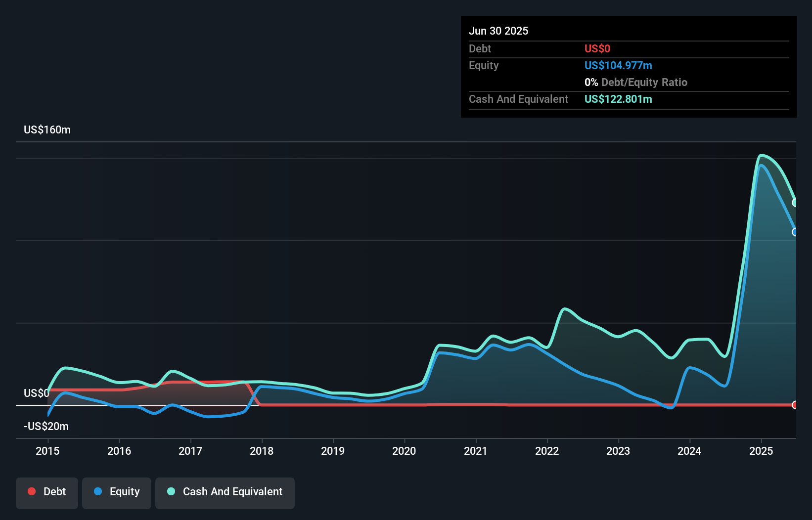Click the US$160m gridline label
Viewport: 812px width, 520px height.
coord(46,130)
